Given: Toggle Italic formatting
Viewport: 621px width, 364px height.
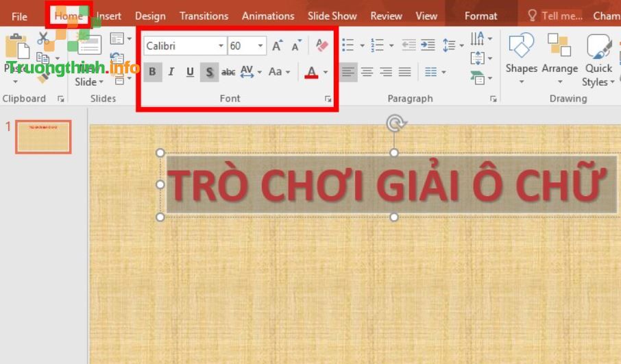Looking at the screenshot, I should point(171,72).
